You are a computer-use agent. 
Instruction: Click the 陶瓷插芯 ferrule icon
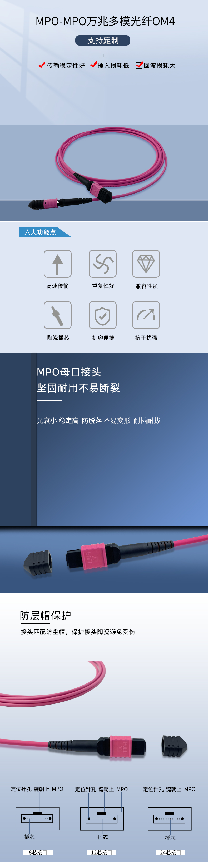tap(58, 315)
